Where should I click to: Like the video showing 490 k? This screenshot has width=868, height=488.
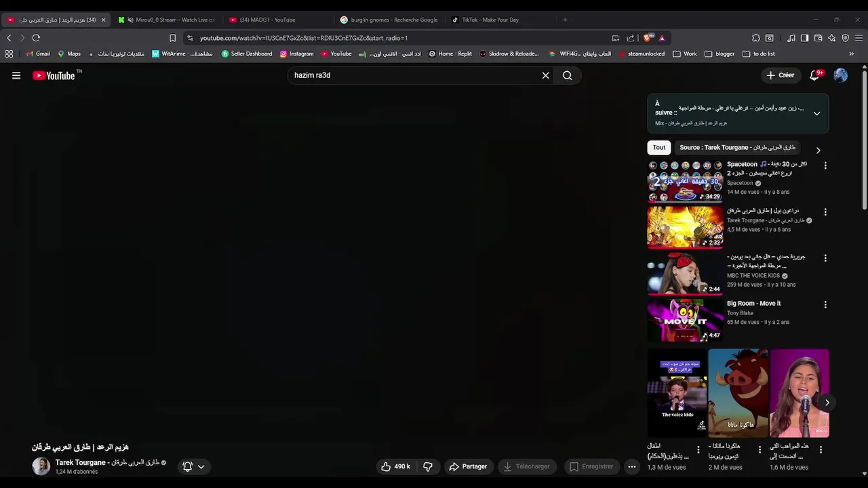click(396, 466)
